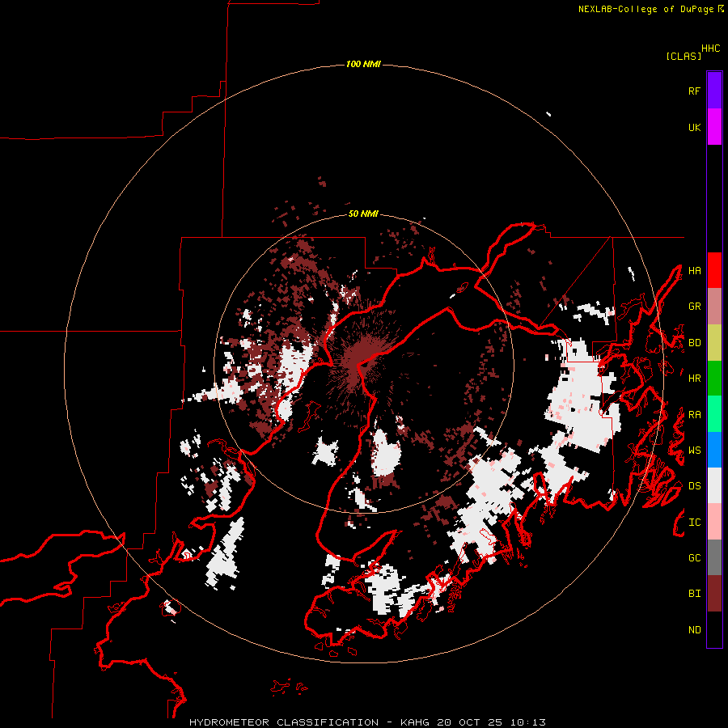Select the WS blue legend swatch

tap(714, 450)
